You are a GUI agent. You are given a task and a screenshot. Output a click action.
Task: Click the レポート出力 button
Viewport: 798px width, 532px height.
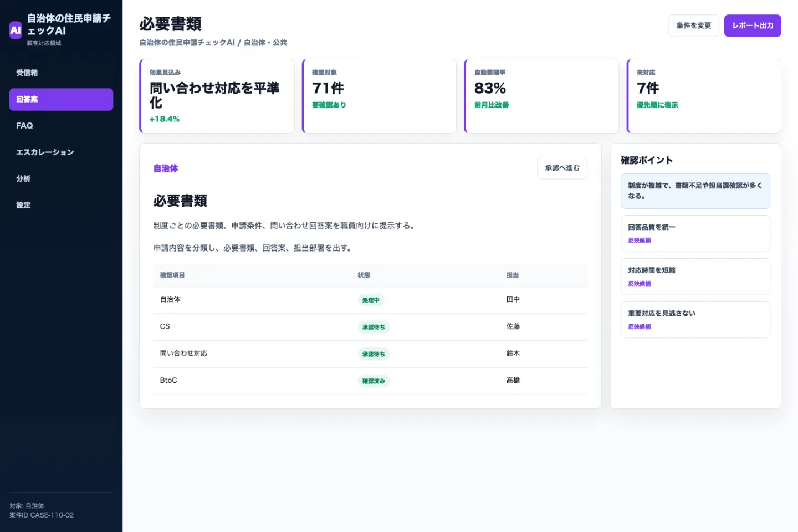(753, 25)
